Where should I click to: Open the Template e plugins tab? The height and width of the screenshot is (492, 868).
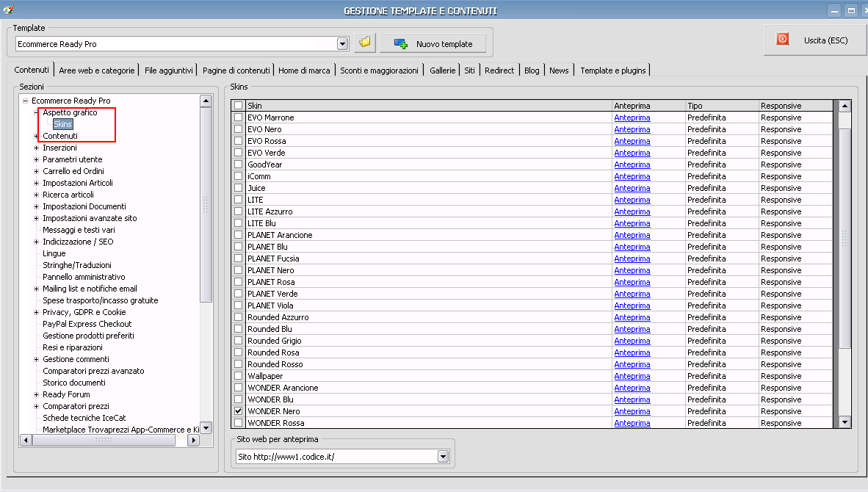coord(612,70)
